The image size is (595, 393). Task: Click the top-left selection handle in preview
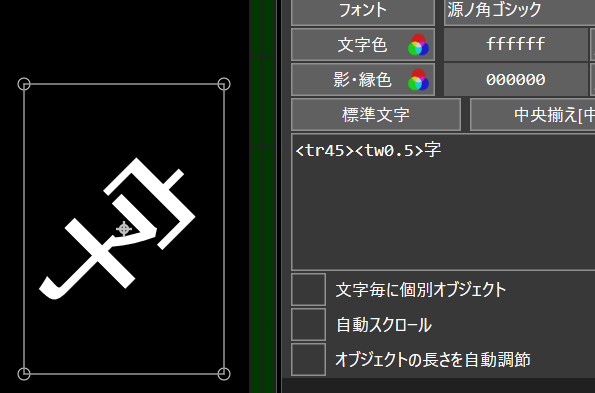24,84
